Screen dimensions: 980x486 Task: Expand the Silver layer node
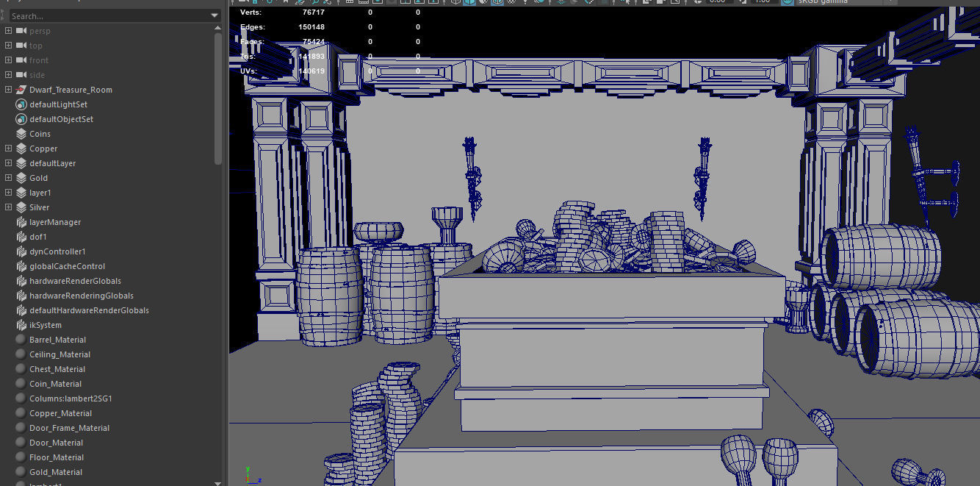[x=8, y=207]
